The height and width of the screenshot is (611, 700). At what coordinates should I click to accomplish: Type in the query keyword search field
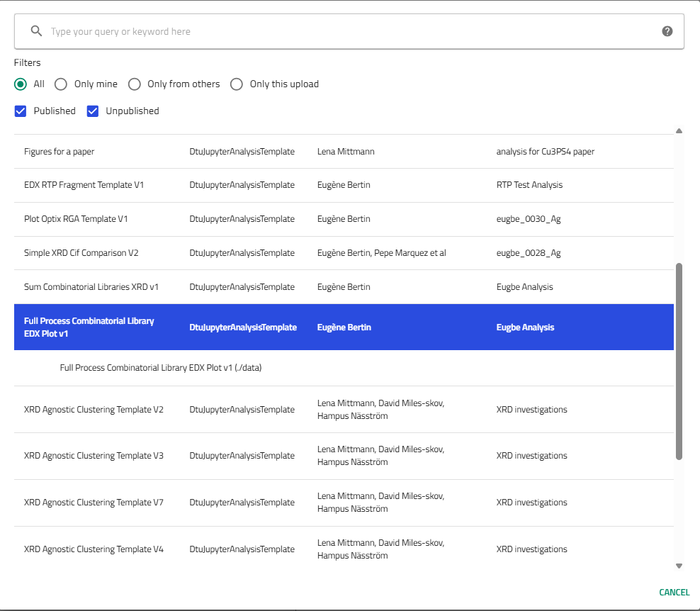(x=347, y=31)
